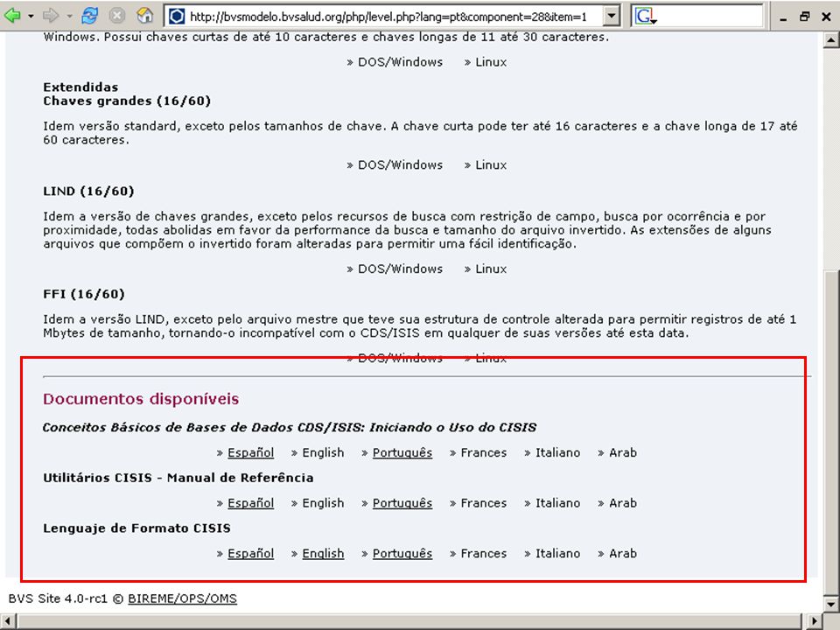
Task: Follow the BIREME/OPS/OMS footer link
Action: pos(182,598)
